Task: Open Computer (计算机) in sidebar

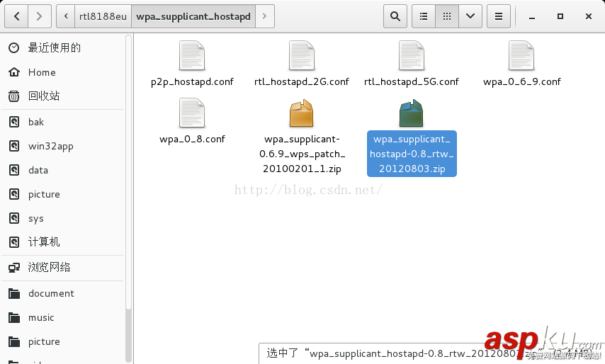Action: pyautogui.click(x=63, y=242)
